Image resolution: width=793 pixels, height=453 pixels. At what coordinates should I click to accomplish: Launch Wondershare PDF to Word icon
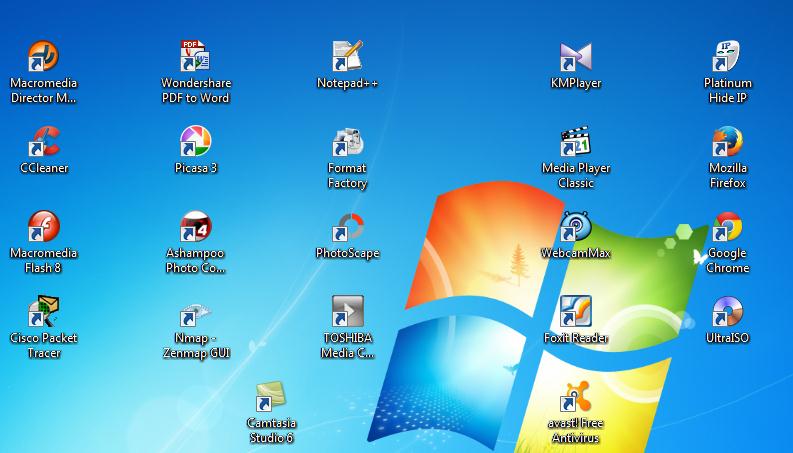195,56
